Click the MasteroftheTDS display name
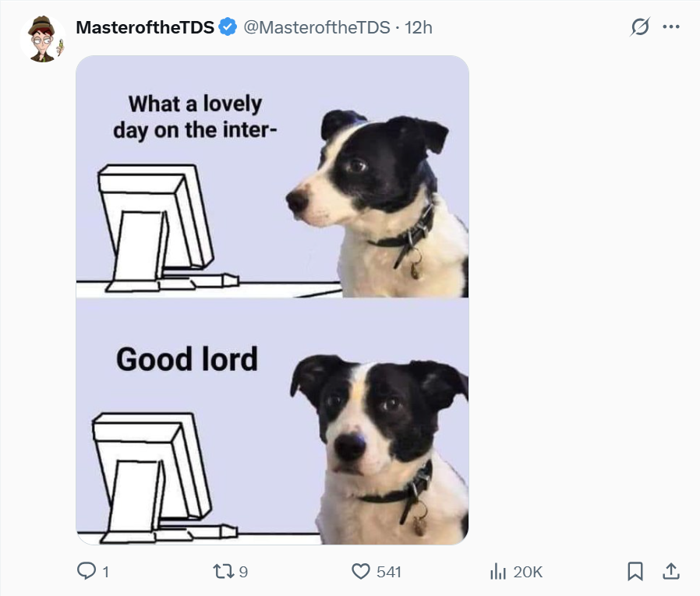This screenshot has width=700, height=596. 145,27
